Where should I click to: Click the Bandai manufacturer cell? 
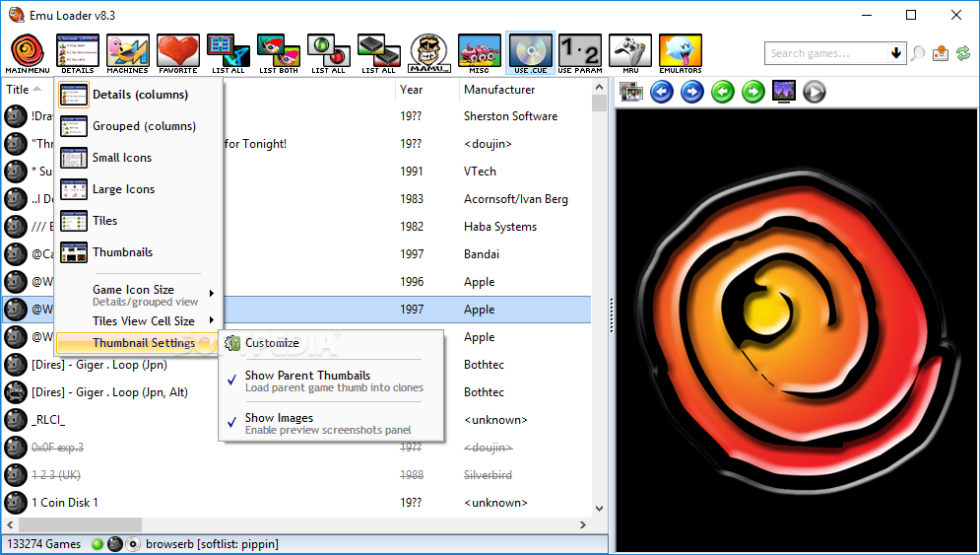(x=482, y=254)
